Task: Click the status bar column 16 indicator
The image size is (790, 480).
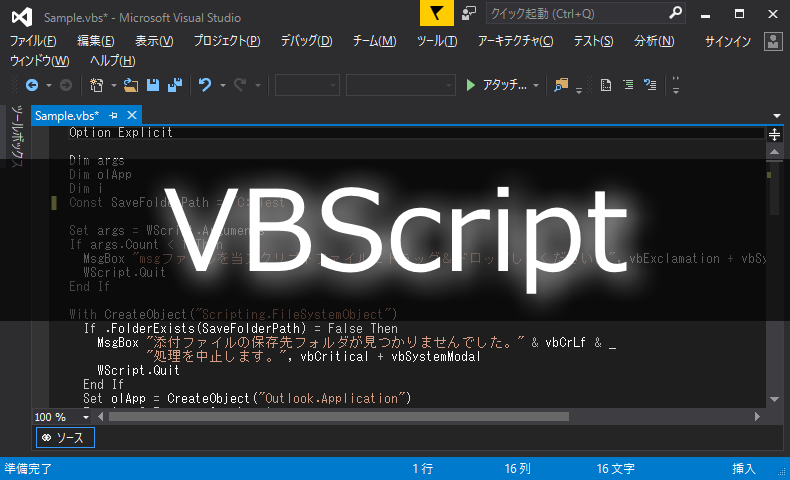Action: click(517, 469)
